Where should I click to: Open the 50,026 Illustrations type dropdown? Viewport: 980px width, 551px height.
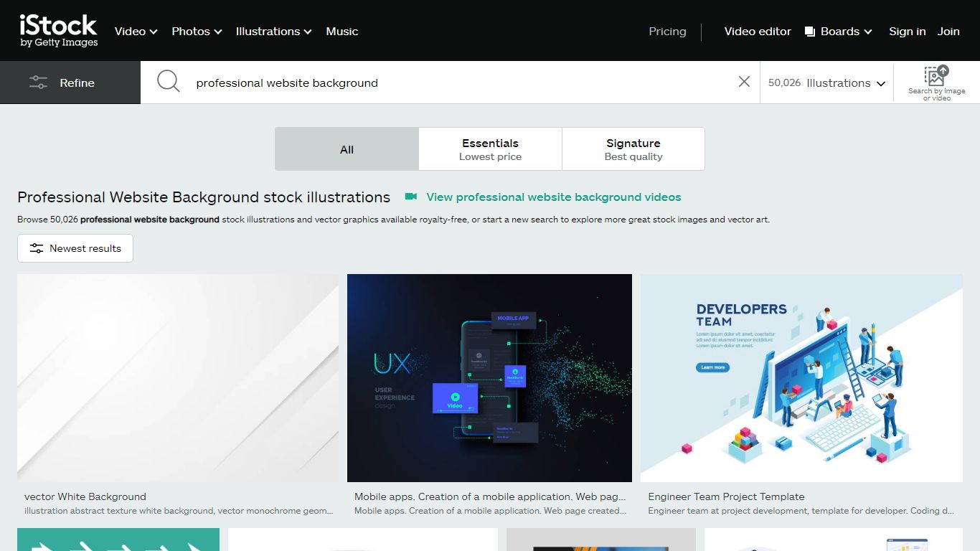tap(826, 83)
